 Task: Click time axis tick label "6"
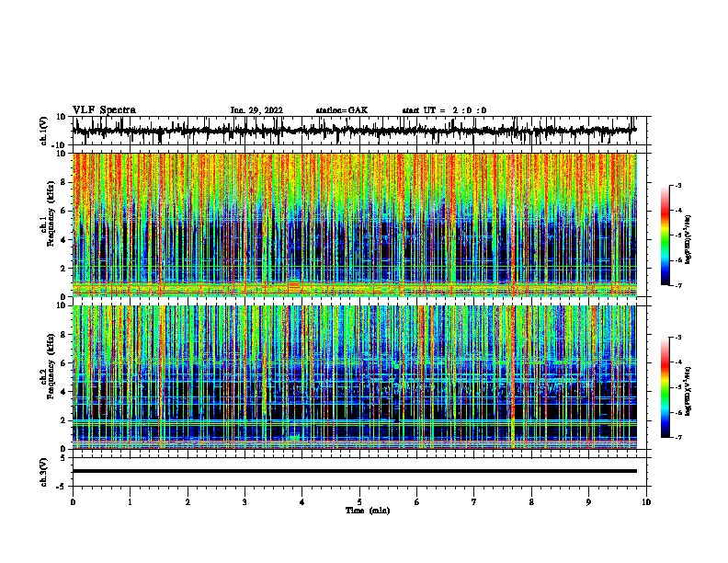[417, 502]
